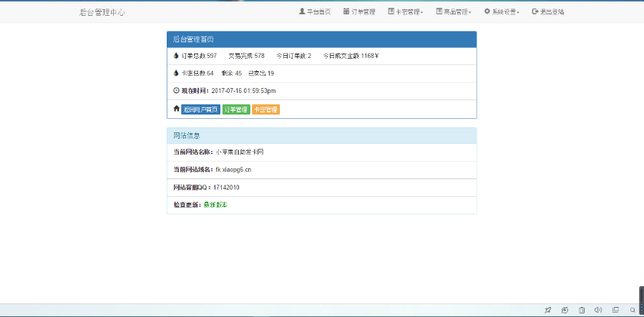644x317 pixels.
Task: Open 订单管理 in the top navbar
Action: (359, 12)
